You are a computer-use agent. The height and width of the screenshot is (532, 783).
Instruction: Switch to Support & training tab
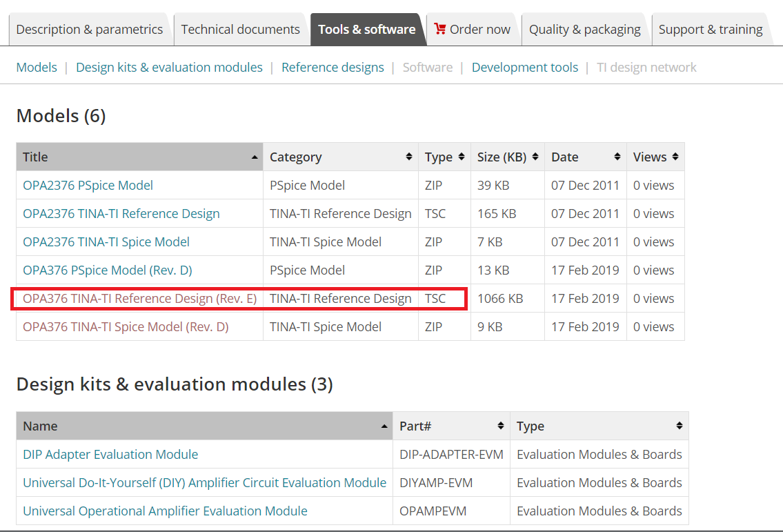[x=711, y=30]
